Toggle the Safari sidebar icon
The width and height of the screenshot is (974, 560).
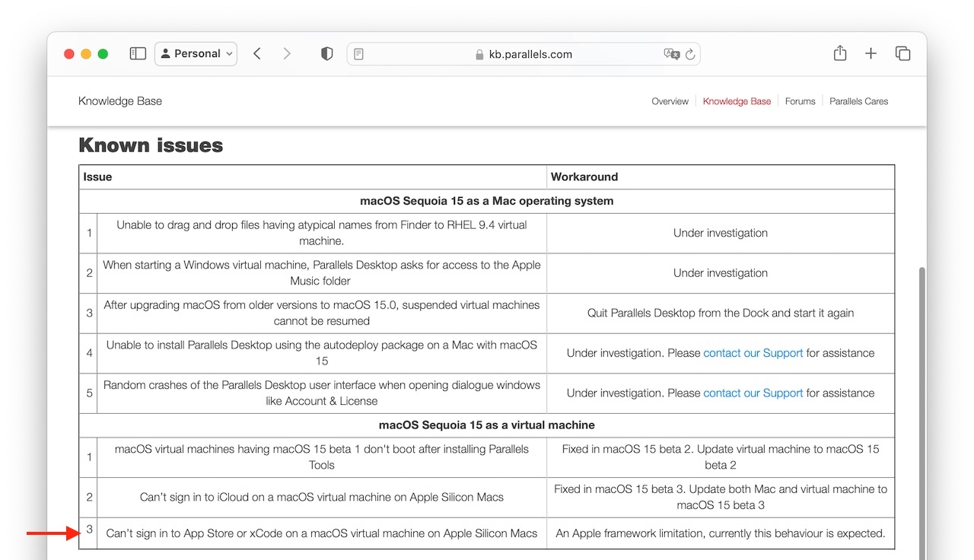pyautogui.click(x=138, y=54)
